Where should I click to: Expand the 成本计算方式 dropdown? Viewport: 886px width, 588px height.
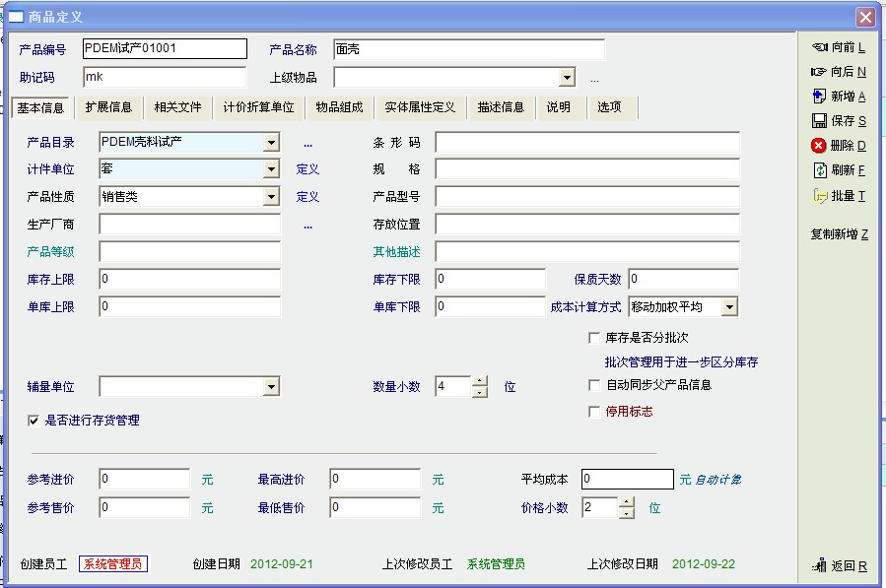(729, 307)
